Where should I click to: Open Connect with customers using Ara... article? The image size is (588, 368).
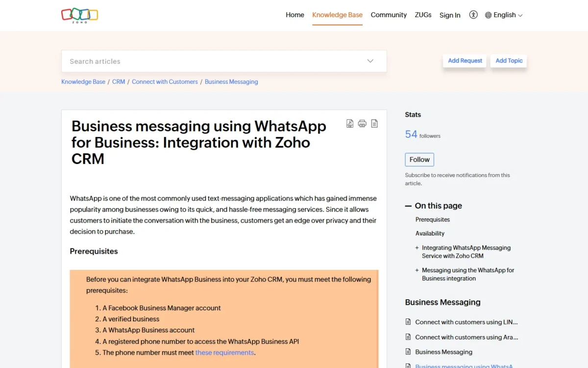point(466,337)
